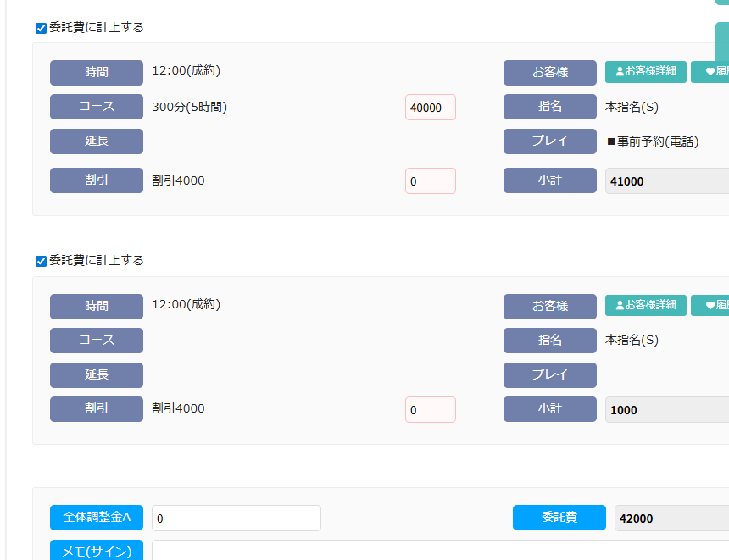
Task: Open first 履歴 heart icon button
Action: 710,72
